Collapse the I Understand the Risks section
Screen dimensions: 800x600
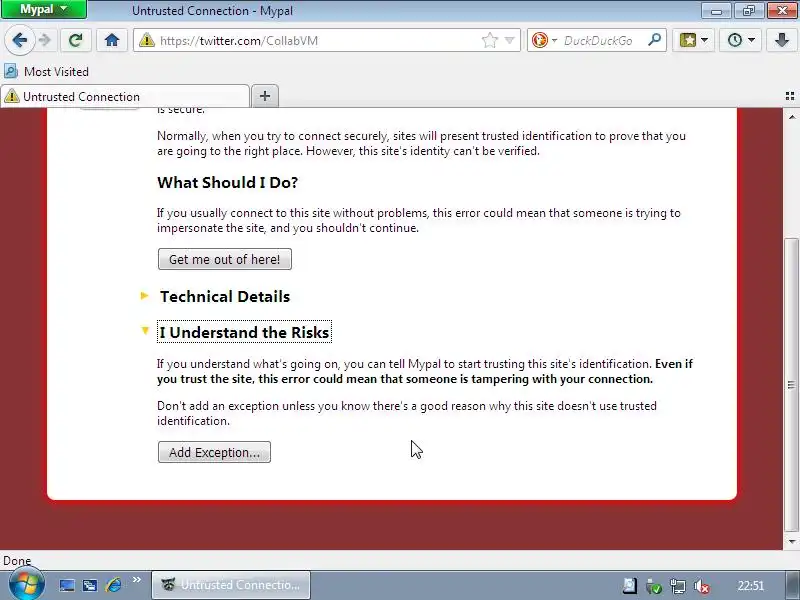[244, 332]
